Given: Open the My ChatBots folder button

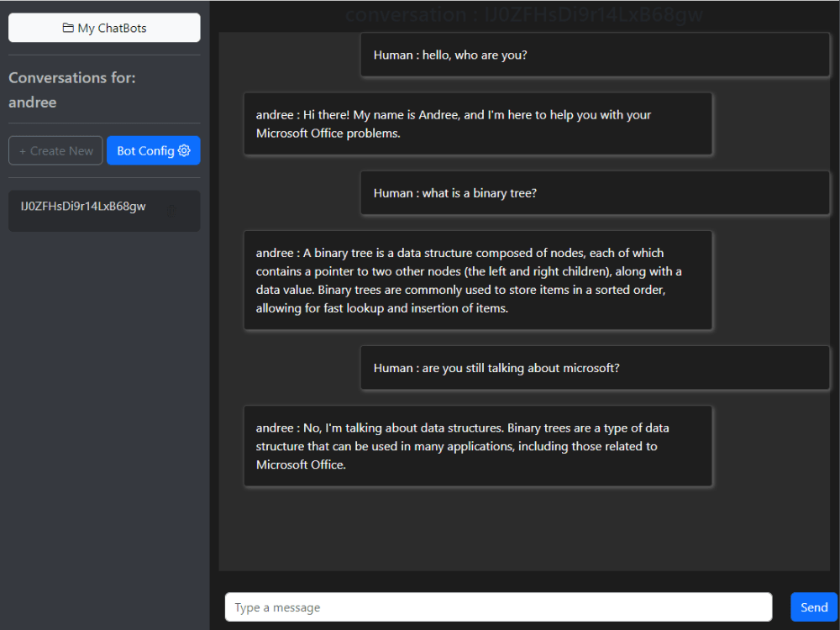Looking at the screenshot, I should click(x=104, y=28).
